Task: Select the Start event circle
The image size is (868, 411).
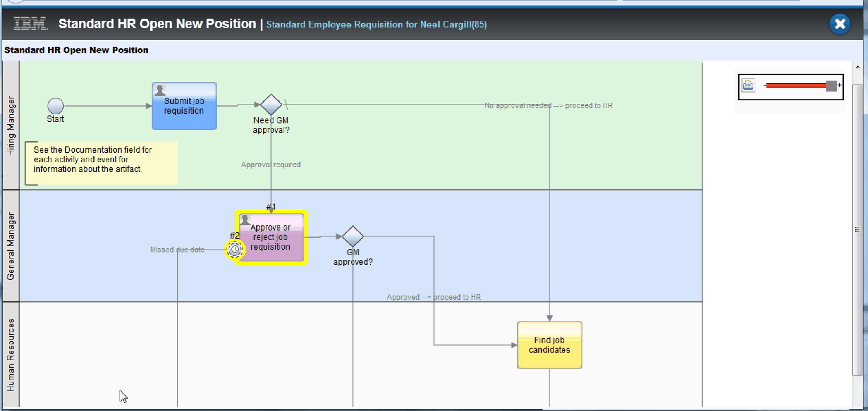Action: [x=55, y=105]
